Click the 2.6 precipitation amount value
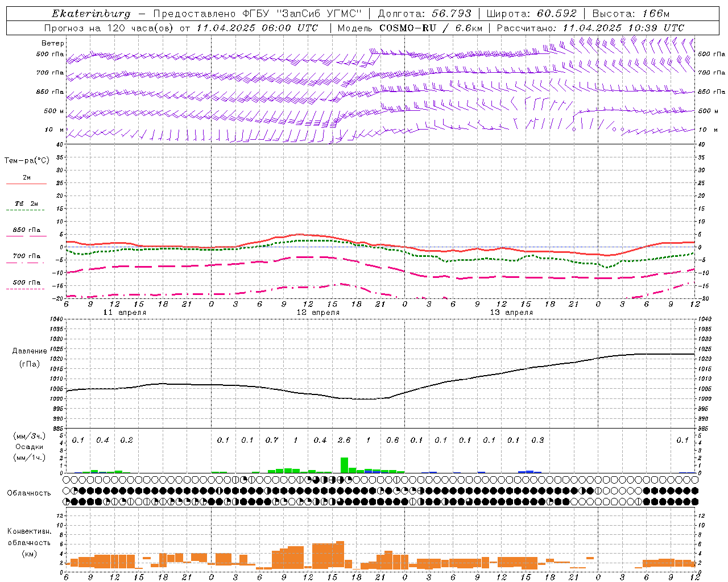This screenshot has height=582, width=728. (344, 440)
